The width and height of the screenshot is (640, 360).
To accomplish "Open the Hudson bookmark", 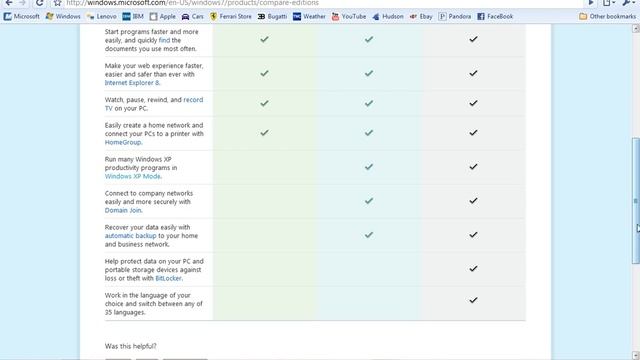I will [x=388, y=16].
